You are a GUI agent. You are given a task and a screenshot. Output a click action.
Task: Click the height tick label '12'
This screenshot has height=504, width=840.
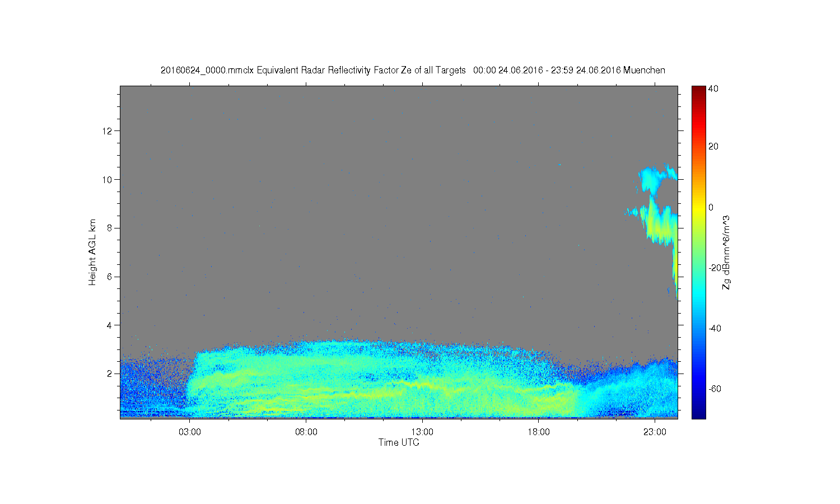pos(108,131)
